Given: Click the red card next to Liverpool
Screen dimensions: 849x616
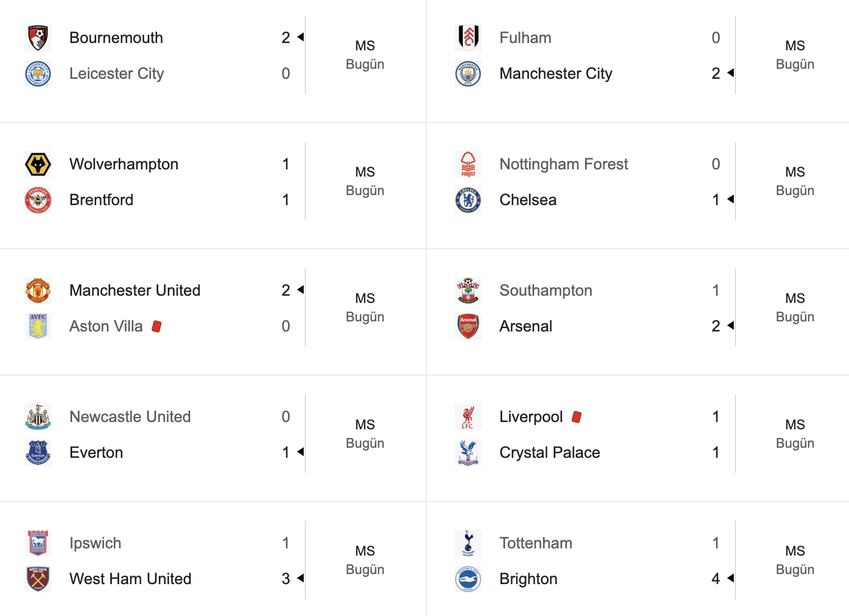Looking at the screenshot, I should pos(577,417).
